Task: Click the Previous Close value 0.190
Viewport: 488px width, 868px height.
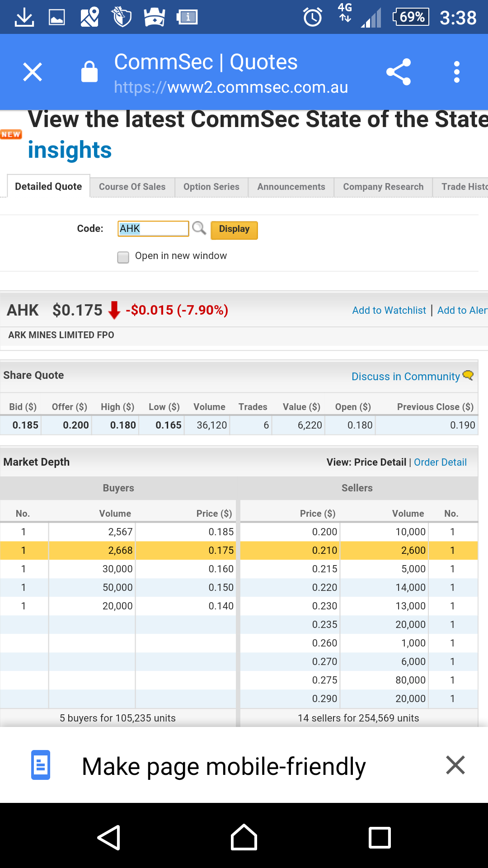Action: (463, 425)
